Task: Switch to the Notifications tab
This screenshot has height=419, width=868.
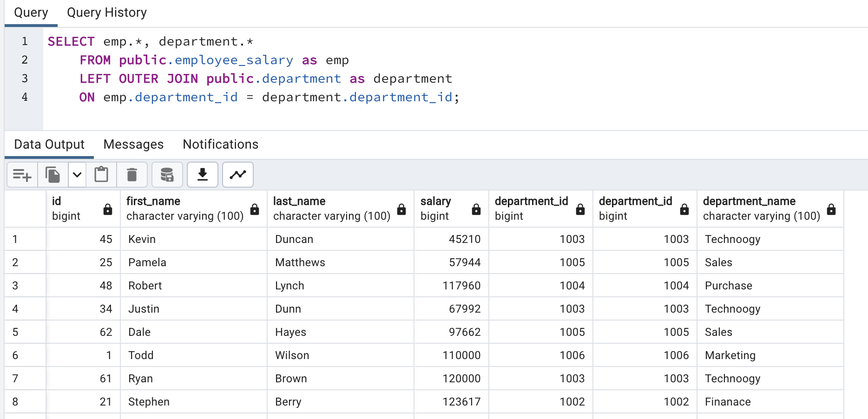Action: [x=220, y=144]
